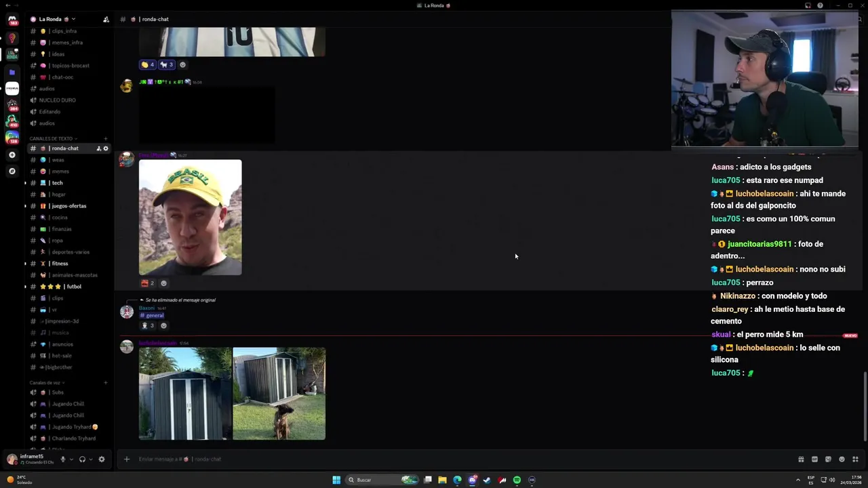Add reaction under the jersey image
This screenshot has width=868, height=488.
pyautogui.click(x=182, y=64)
